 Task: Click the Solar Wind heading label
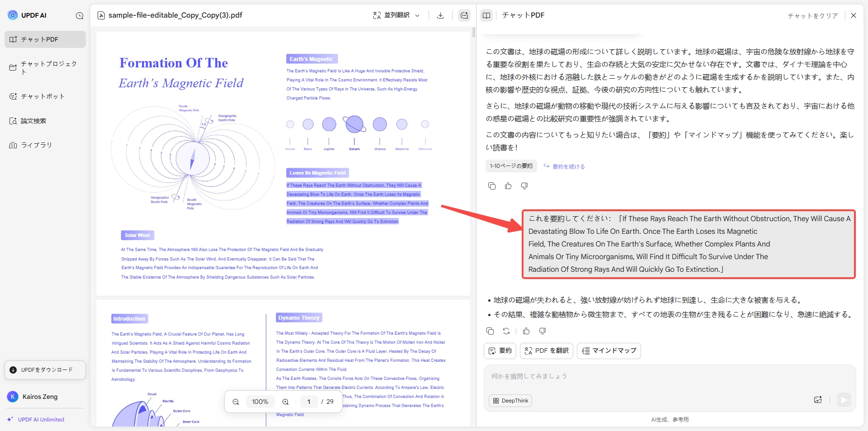(x=137, y=235)
